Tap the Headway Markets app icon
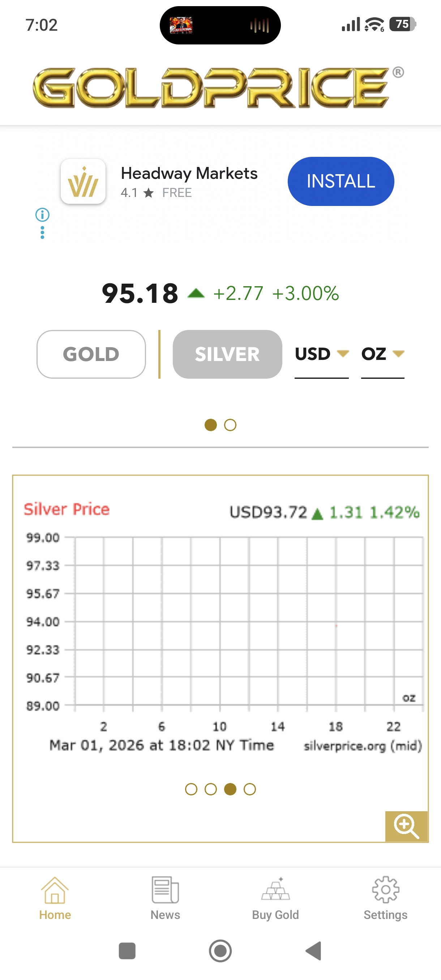The width and height of the screenshot is (441, 980). click(83, 182)
